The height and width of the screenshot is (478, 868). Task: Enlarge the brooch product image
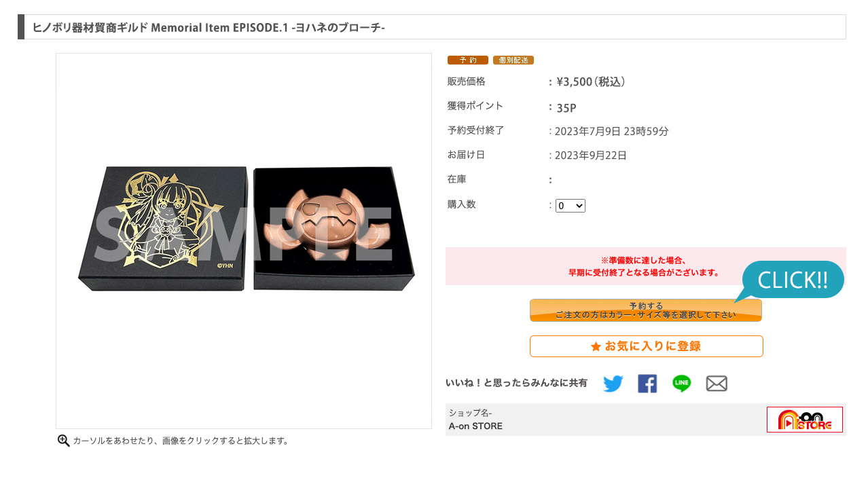pyautogui.click(x=244, y=241)
